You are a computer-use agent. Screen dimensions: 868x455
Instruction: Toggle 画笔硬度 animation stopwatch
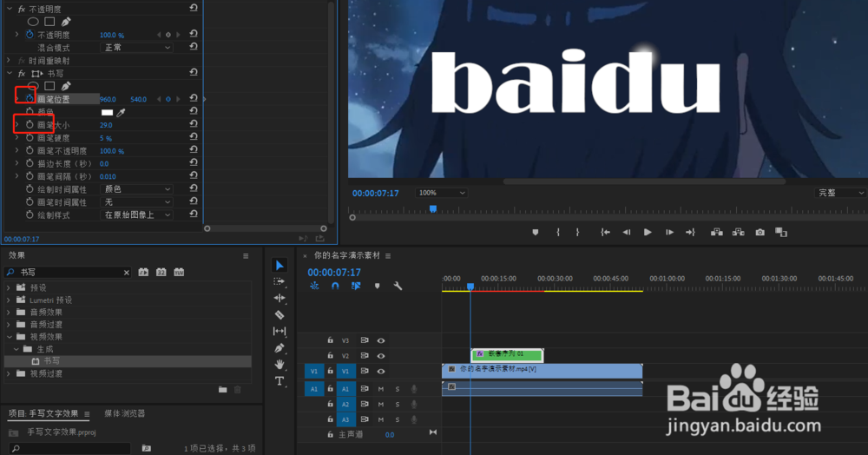click(30, 137)
